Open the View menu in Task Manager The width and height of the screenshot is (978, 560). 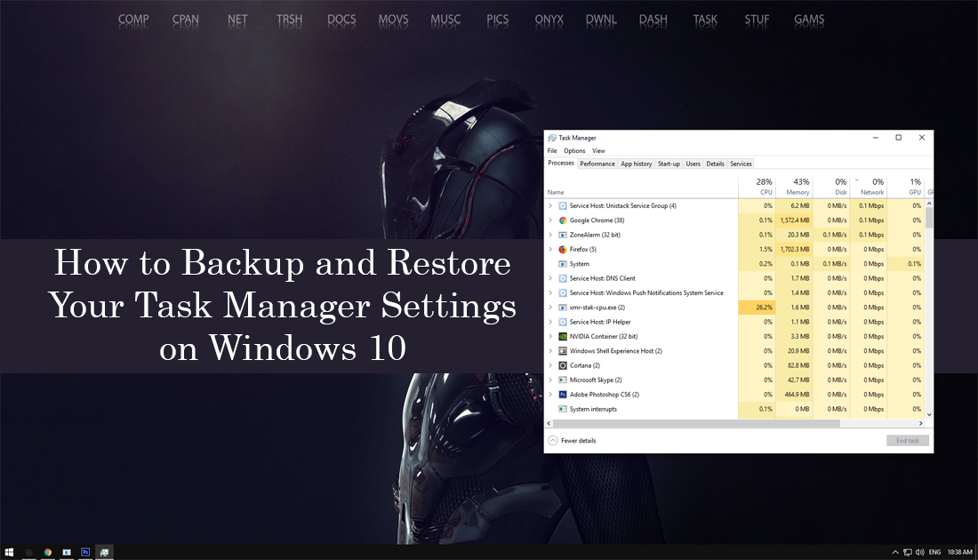(x=598, y=151)
